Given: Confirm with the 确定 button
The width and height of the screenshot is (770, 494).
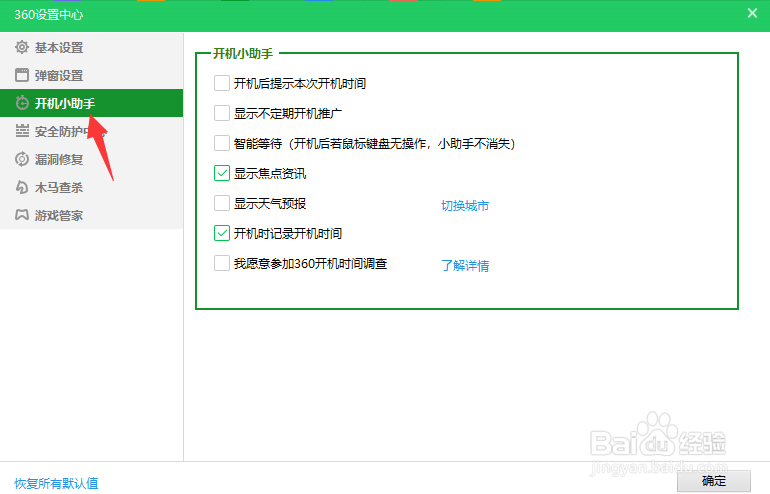Looking at the screenshot, I should pyautogui.click(x=714, y=481).
